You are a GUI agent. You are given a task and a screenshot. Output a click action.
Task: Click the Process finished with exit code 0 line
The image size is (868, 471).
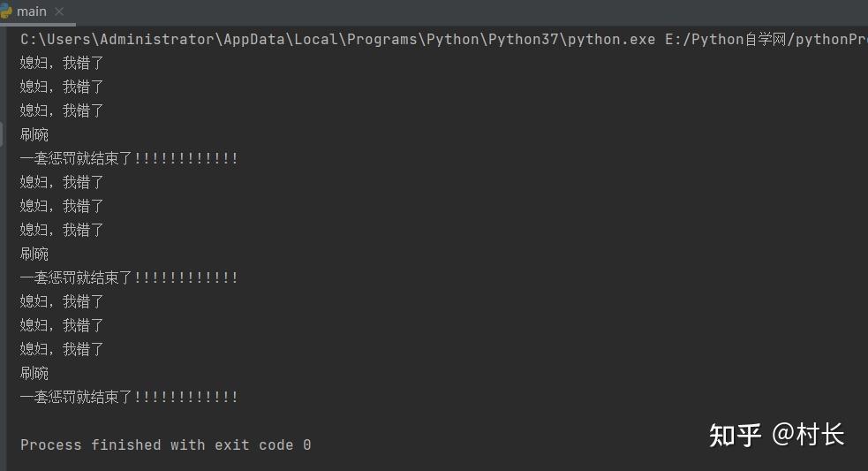pyautogui.click(x=165, y=445)
